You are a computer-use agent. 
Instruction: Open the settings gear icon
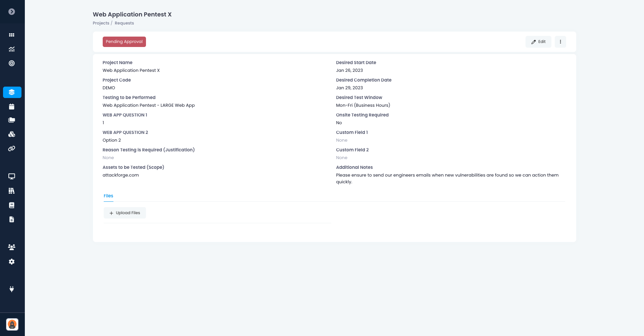12,262
